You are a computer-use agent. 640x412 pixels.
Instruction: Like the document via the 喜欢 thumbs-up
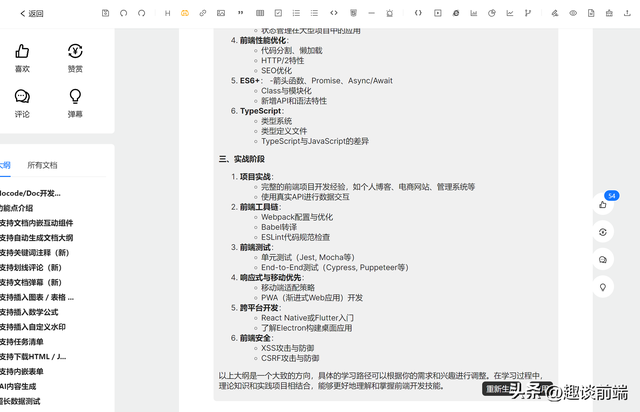click(22, 58)
